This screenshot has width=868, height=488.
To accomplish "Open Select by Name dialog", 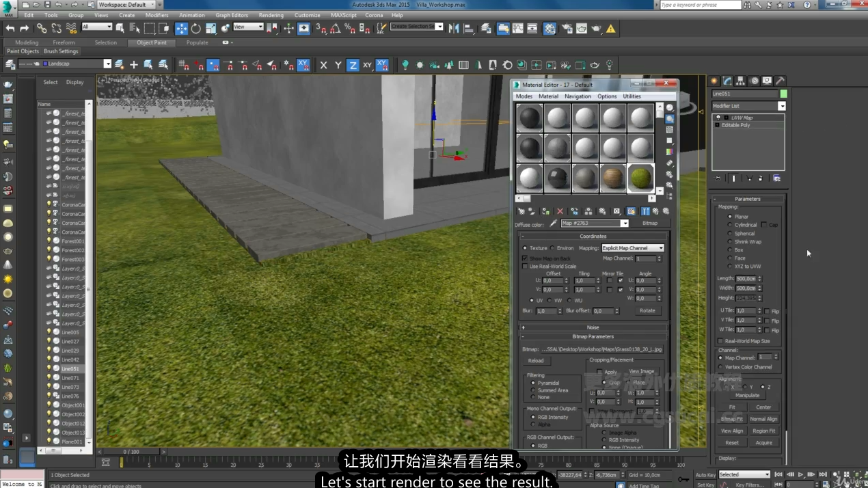I will pos(135,28).
